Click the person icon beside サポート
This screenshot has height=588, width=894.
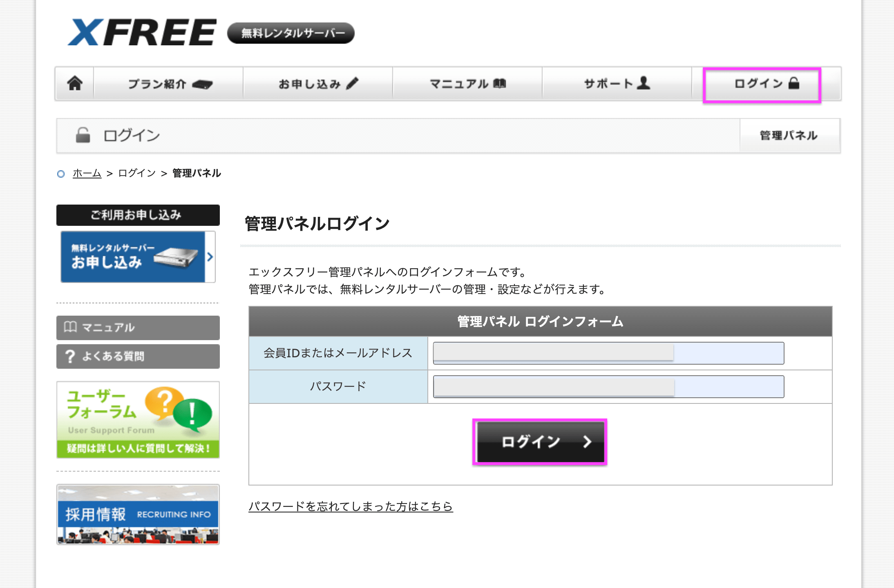point(644,83)
